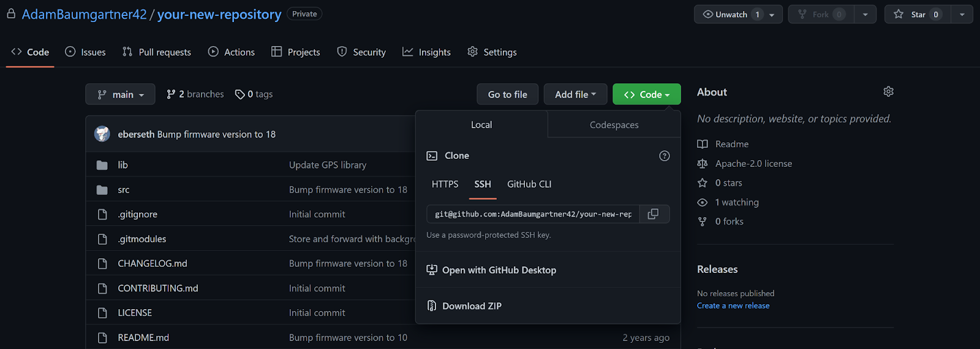This screenshot has height=349, width=980.
Task: Click the star icon beside 0 stars
Action: [x=703, y=183]
